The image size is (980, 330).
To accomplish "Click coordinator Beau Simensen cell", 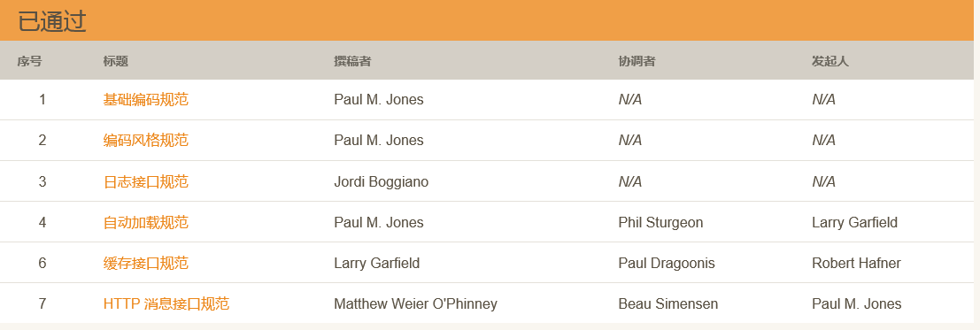I will click(x=668, y=303).
